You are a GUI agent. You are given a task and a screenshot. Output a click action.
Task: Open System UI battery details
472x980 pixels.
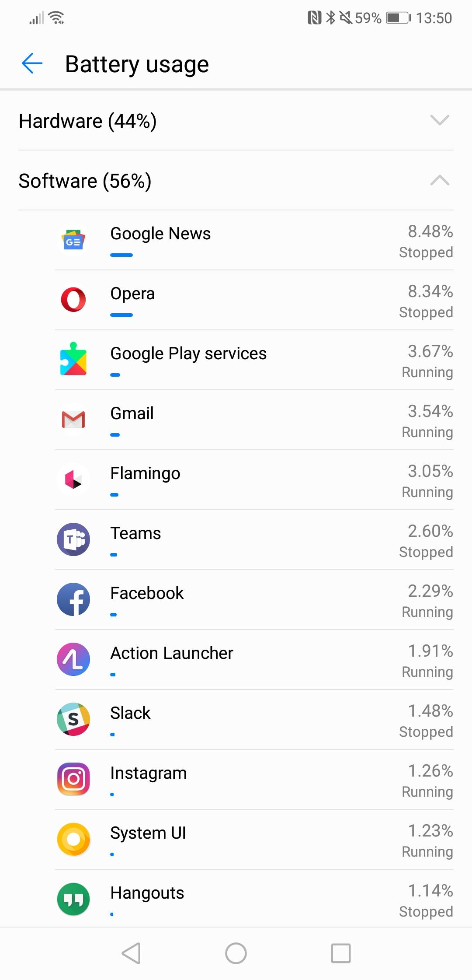coord(253,839)
